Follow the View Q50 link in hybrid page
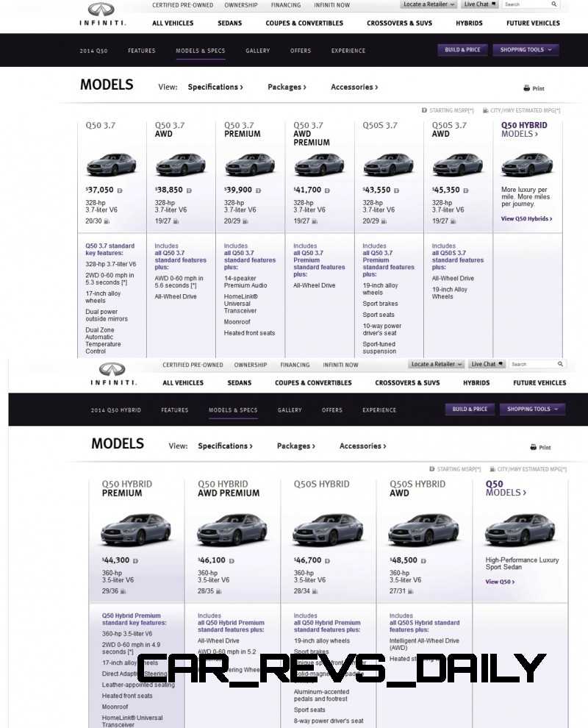The height and width of the screenshot is (728, 588). [x=500, y=582]
